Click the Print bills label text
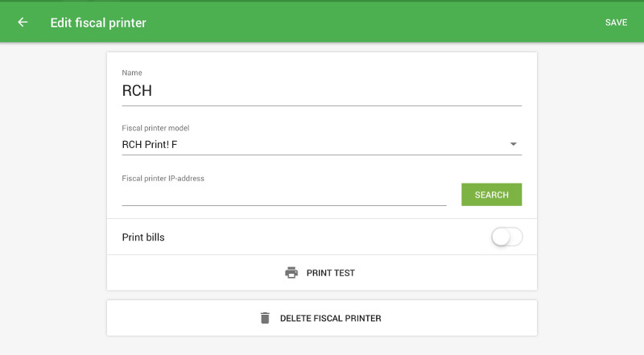 click(143, 237)
